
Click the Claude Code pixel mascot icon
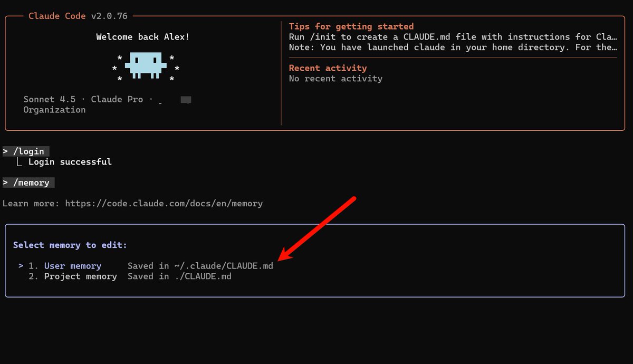coord(146,66)
